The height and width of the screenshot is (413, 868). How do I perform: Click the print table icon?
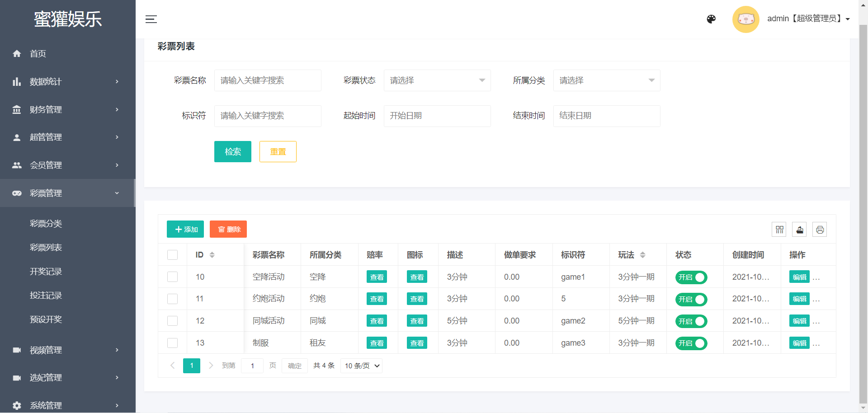(x=820, y=230)
